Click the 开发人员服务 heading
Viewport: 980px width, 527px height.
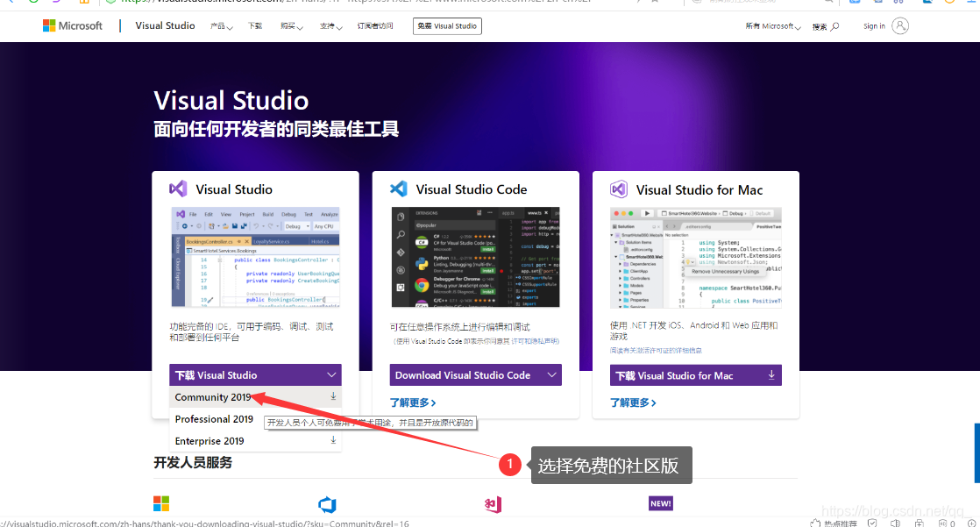pos(193,463)
